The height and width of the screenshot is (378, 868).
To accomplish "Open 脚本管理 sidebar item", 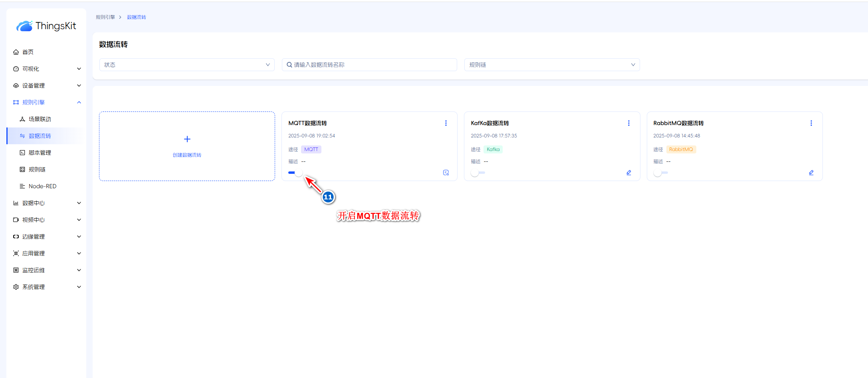I will 40,153.
